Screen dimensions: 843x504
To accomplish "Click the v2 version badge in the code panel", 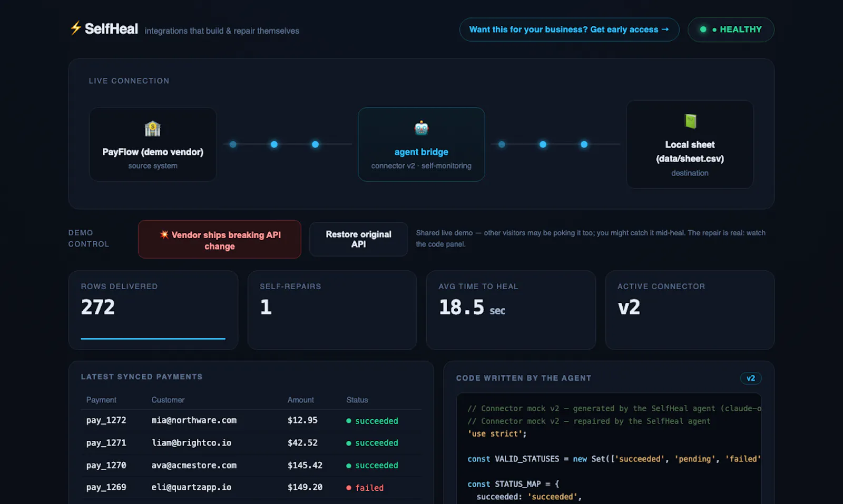I will tap(751, 378).
